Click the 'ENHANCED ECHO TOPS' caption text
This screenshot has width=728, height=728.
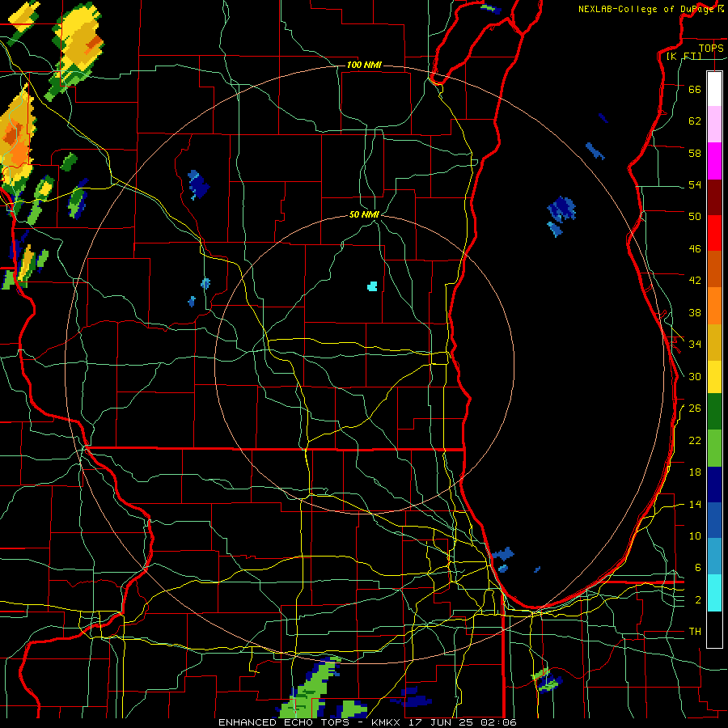284,722
